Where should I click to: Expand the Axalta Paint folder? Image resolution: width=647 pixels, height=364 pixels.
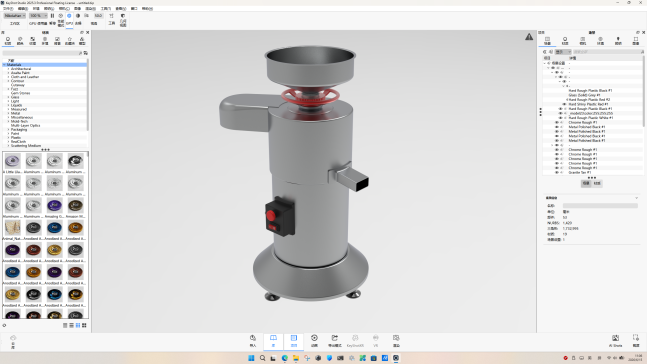tap(8, 73)
